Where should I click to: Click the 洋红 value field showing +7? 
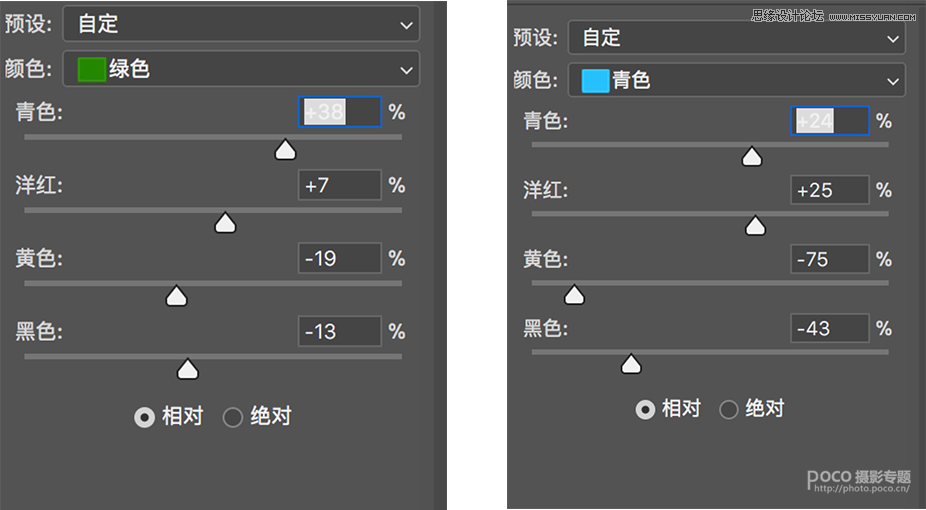[x=339, y=185]
